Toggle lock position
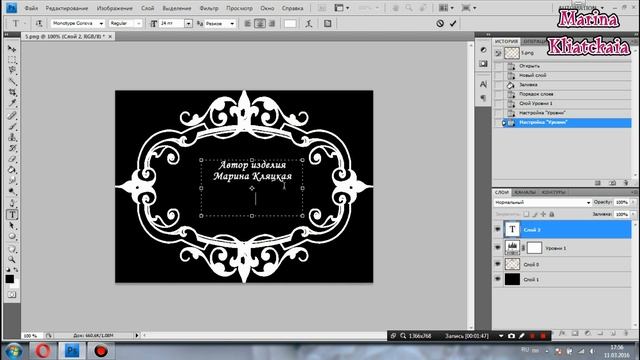The image size is (640, 360). point(543,214)
